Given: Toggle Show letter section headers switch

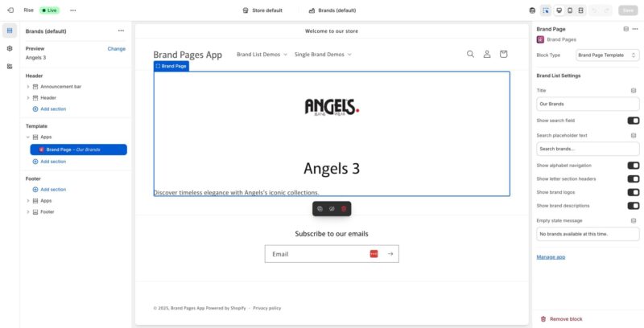Looking at the screenshot, I should pos(634,178).
